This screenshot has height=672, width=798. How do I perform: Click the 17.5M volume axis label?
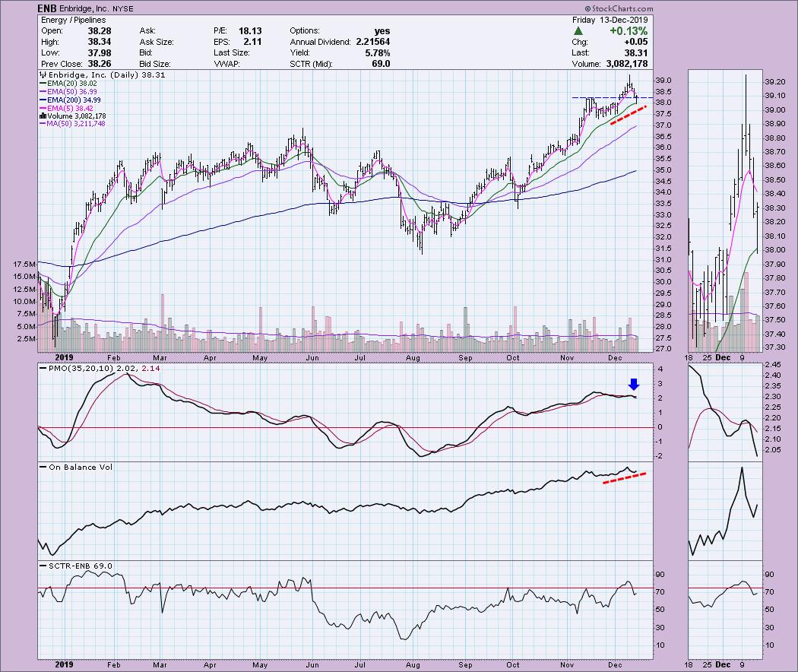[25, 265]
